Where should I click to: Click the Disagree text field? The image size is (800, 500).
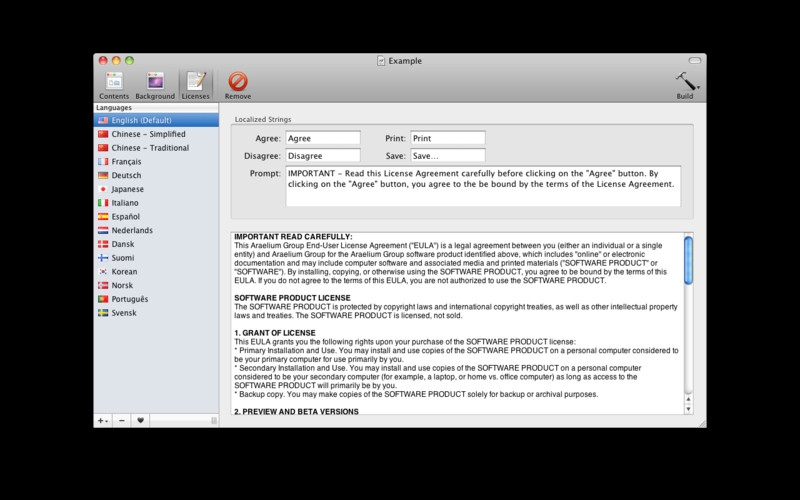(x=322, y=156)
